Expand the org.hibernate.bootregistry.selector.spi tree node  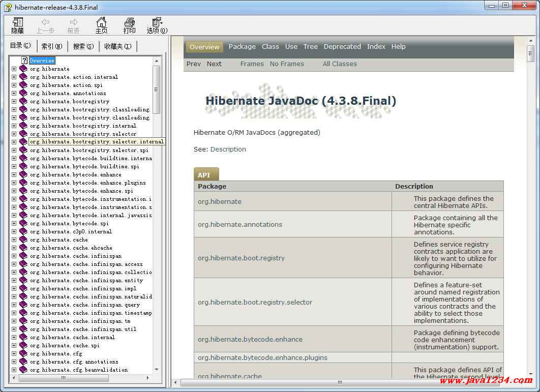[14, 150]
